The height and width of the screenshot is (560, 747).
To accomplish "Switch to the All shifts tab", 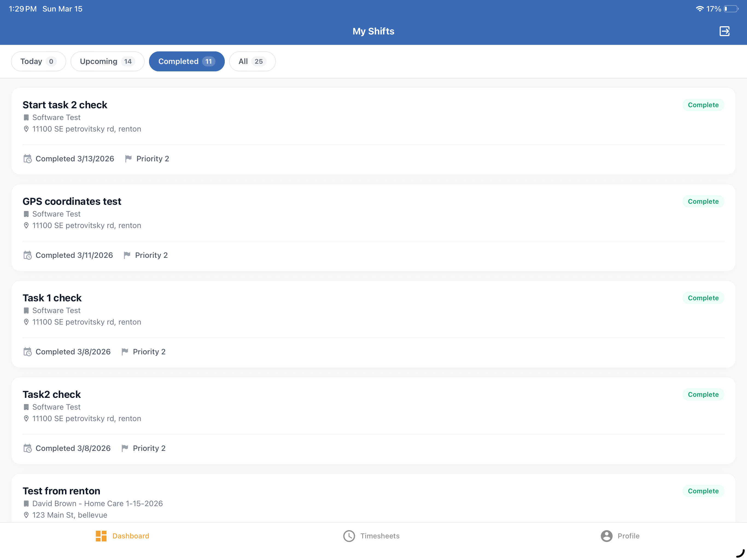I will click(252, 62).
